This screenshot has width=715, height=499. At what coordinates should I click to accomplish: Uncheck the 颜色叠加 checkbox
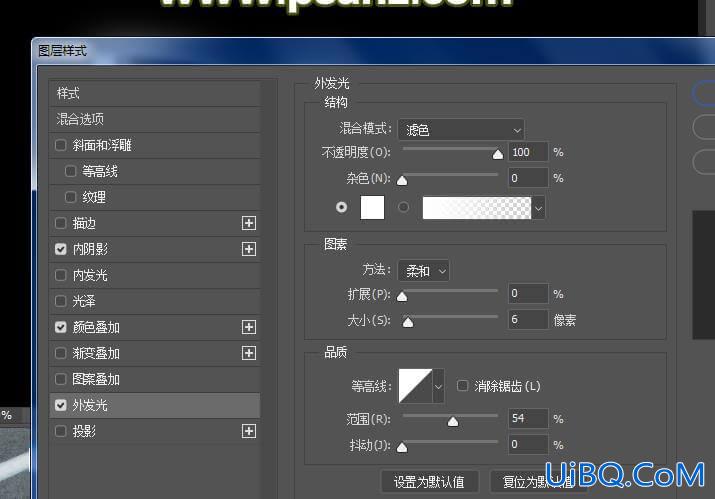[x=61, y=327]
